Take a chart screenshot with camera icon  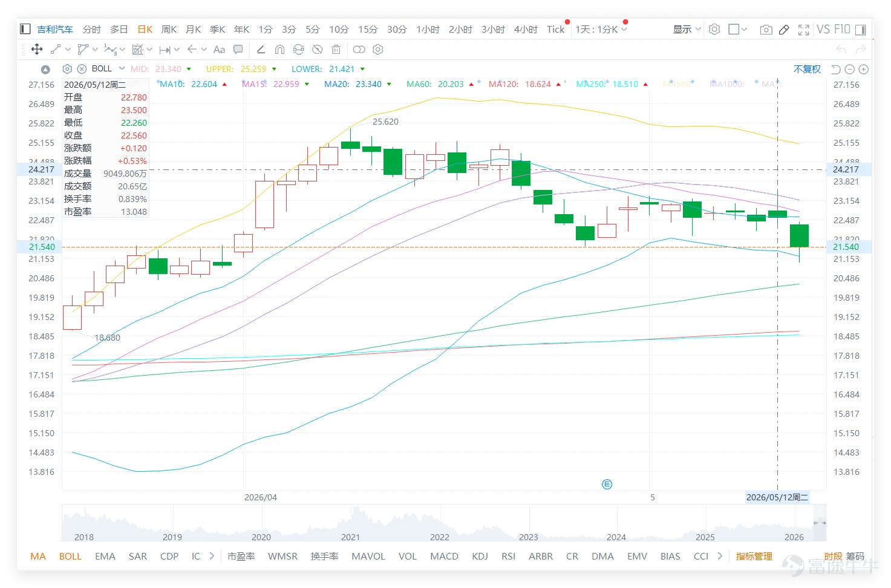pos(766,30)
